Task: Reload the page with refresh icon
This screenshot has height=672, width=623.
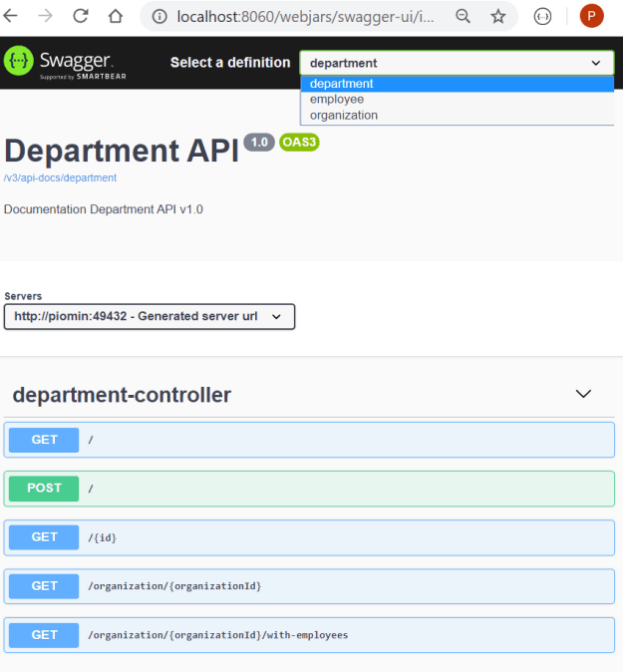Action: [x=80, y=16]
